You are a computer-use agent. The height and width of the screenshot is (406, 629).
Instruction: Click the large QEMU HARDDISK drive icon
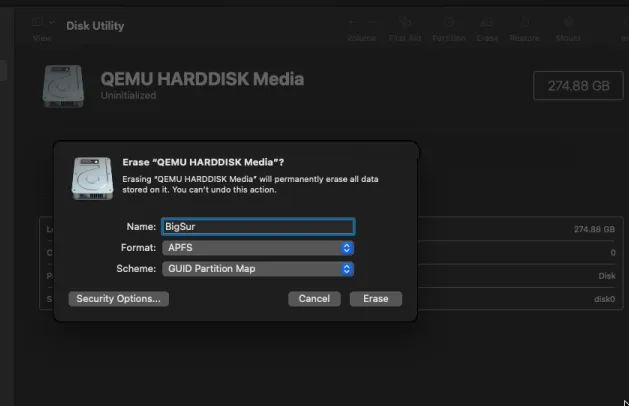coord(63,86)
